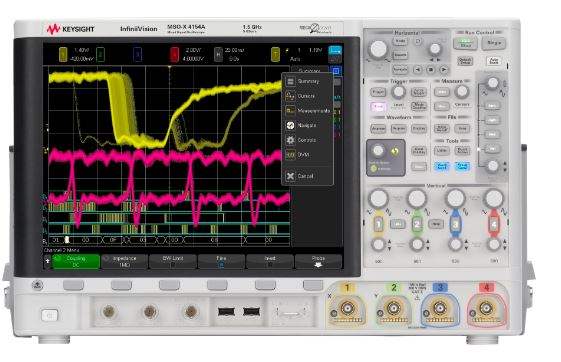The image size is (561, 362).
Task: Select DVM in the sidebar popup menu
Action: tap(308, 155)
